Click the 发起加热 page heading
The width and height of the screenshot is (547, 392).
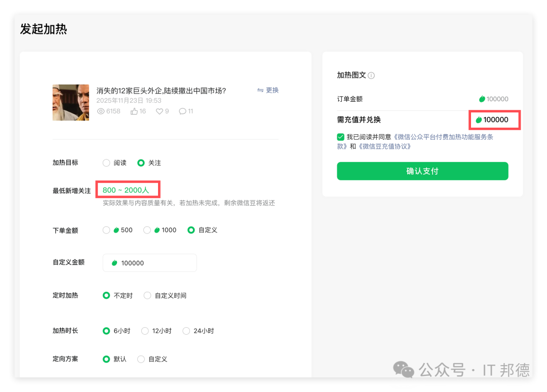coord(44,29)
